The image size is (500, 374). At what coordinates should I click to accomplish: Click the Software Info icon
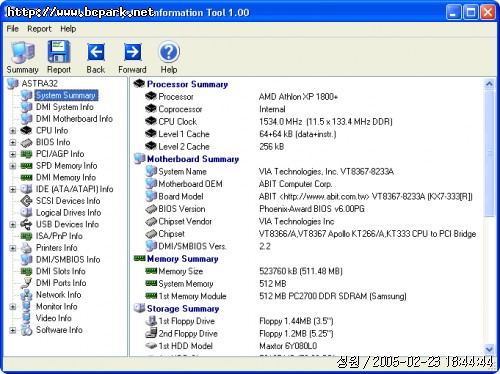[26, 330]
